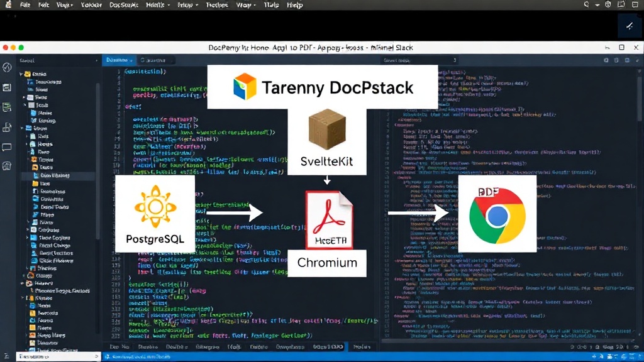This screenshot has width=644, height=362.
Task: Click the Tarenny DocPstack title card
Action: pyautogui.click(x=323, y=87)
